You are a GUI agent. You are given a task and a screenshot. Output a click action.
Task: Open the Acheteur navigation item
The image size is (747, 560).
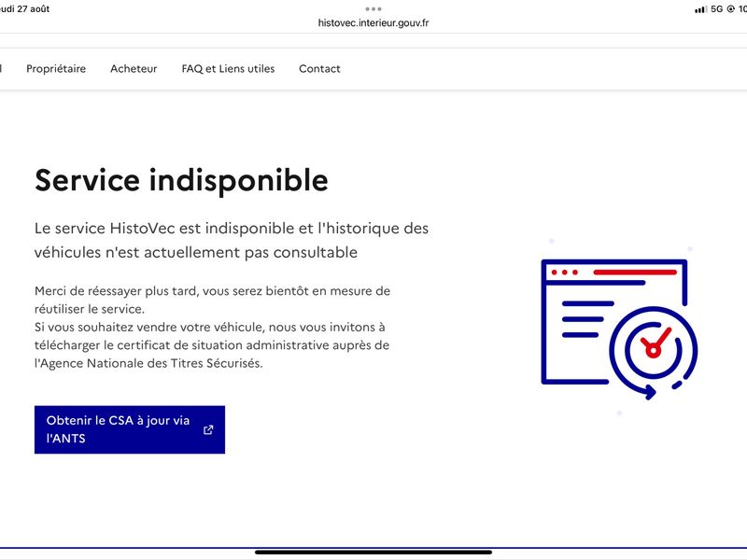[134, 68]
